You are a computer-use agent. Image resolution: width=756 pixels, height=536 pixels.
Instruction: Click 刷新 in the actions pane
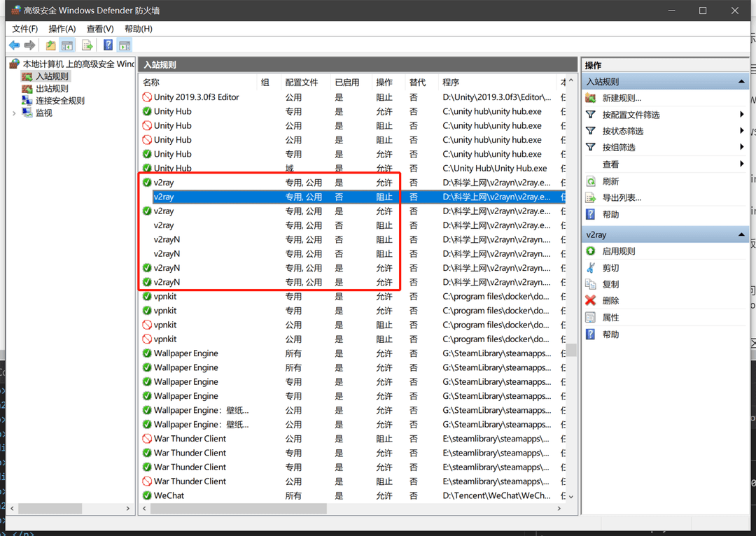(610, 181)
